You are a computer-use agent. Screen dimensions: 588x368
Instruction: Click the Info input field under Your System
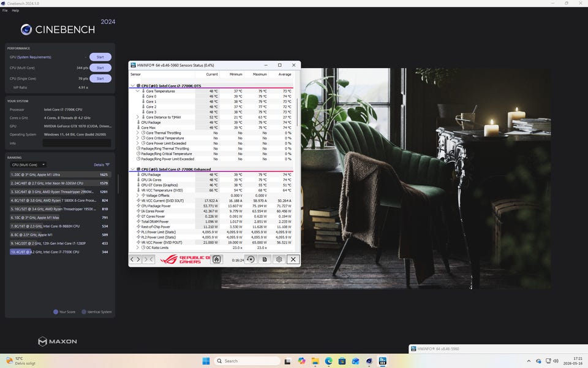pyautogui.click(x=77, y=143)
